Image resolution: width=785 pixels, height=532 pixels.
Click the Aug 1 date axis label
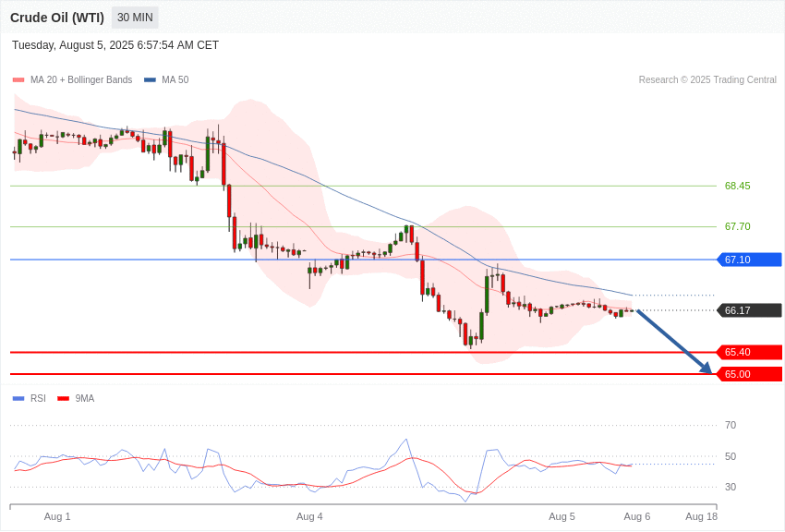coord(57,516)
